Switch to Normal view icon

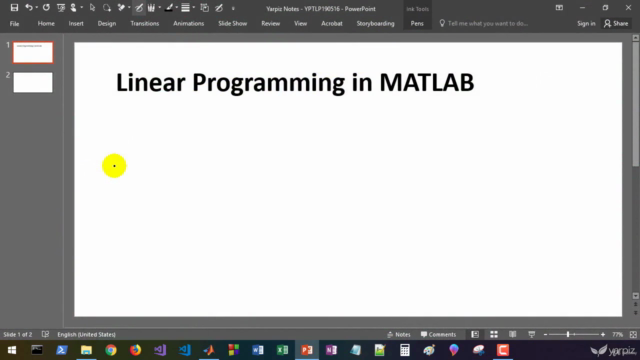tap(475, 334)
